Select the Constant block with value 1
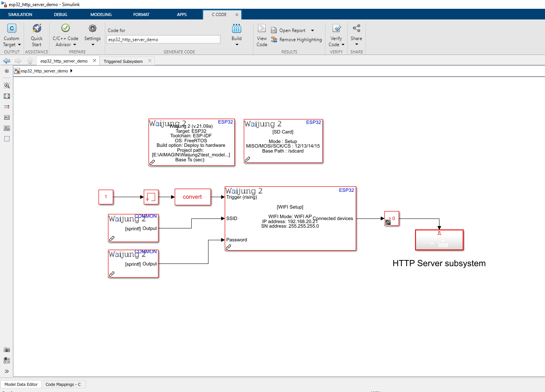 tap(106, 197)
